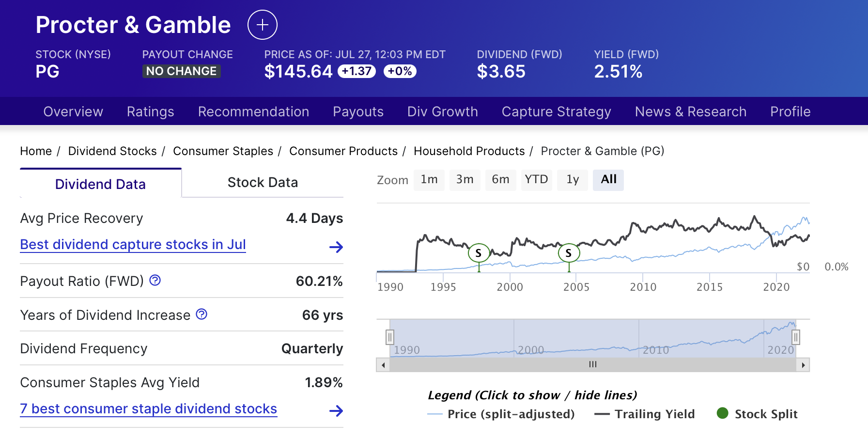Set chart zoom to All
868x440 pixels.
click(608, 180)
